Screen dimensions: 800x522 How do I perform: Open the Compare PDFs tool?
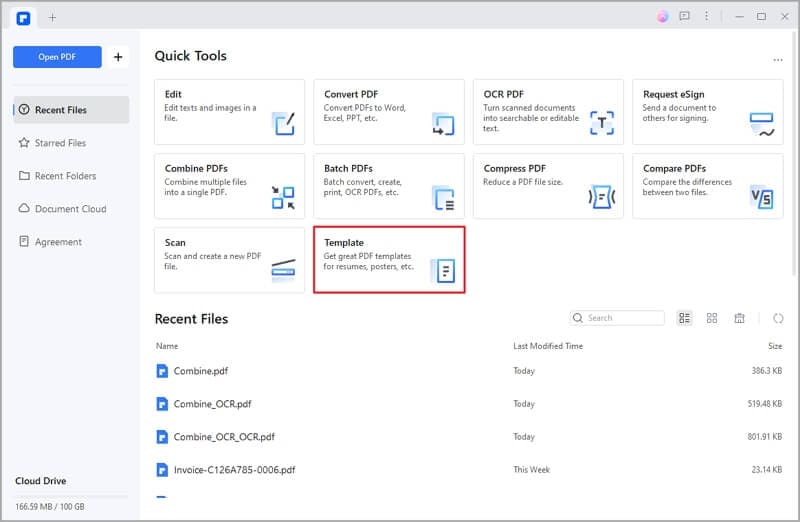[707, 186]
